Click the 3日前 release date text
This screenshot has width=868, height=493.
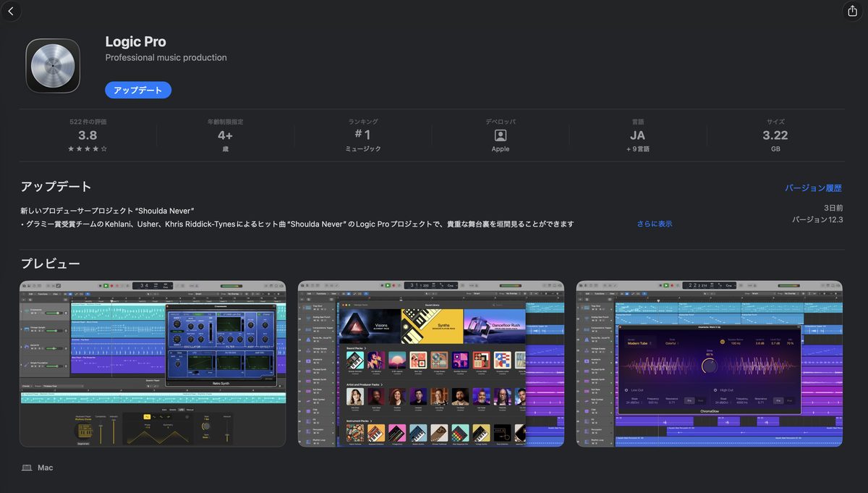833,208
